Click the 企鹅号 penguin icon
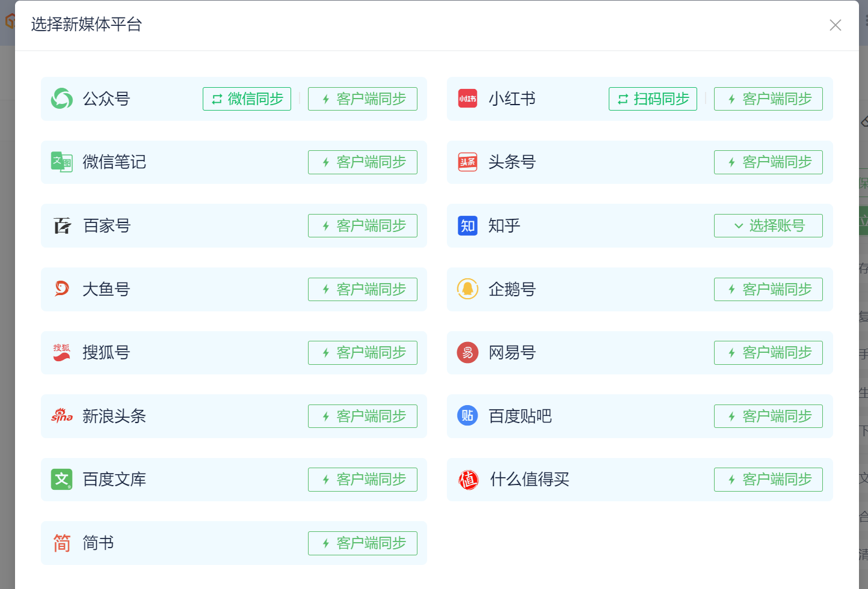Image resolution: width=868 pixels, height=589 pixels. tap(467, 289)
